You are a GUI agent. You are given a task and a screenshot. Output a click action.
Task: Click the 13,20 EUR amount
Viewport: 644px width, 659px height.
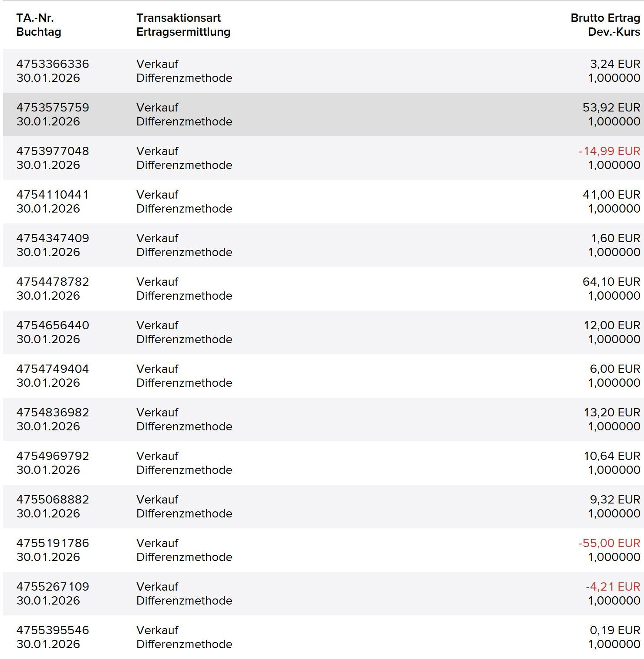point(612,412)
